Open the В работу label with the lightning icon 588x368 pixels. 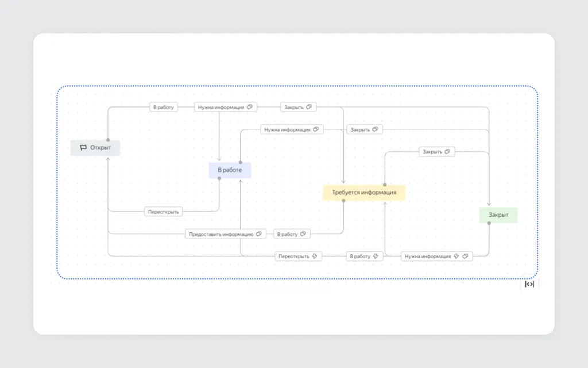pyautogui.click(x=365, y=256)
